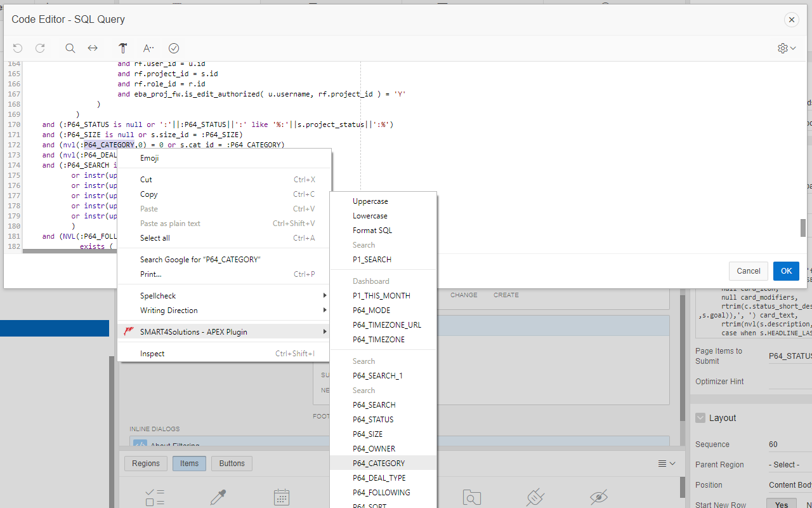Click the Optimizer Hint field

pos(790,382)
